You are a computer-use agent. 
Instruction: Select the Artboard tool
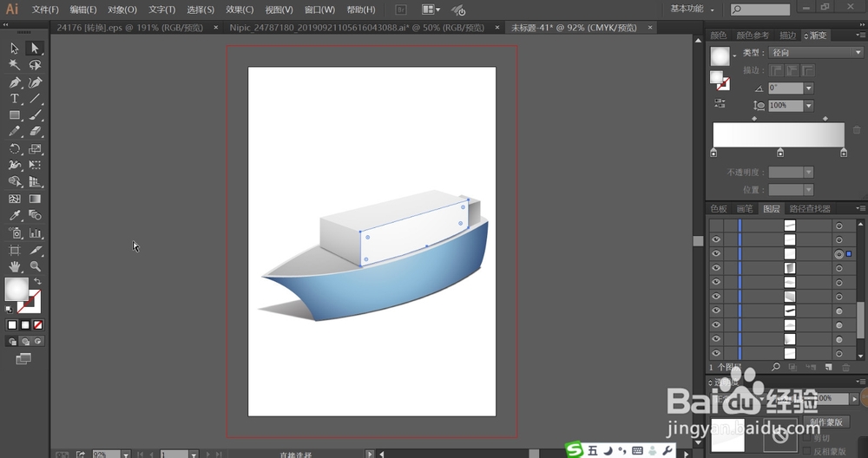coord(15,250)
